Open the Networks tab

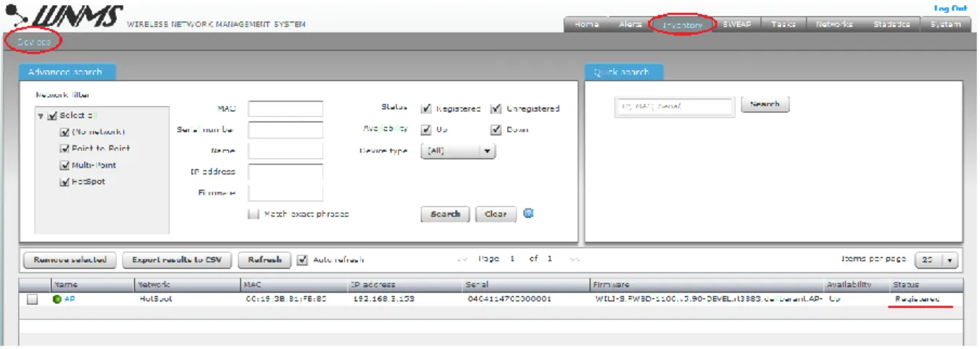(x=833, y=24)
